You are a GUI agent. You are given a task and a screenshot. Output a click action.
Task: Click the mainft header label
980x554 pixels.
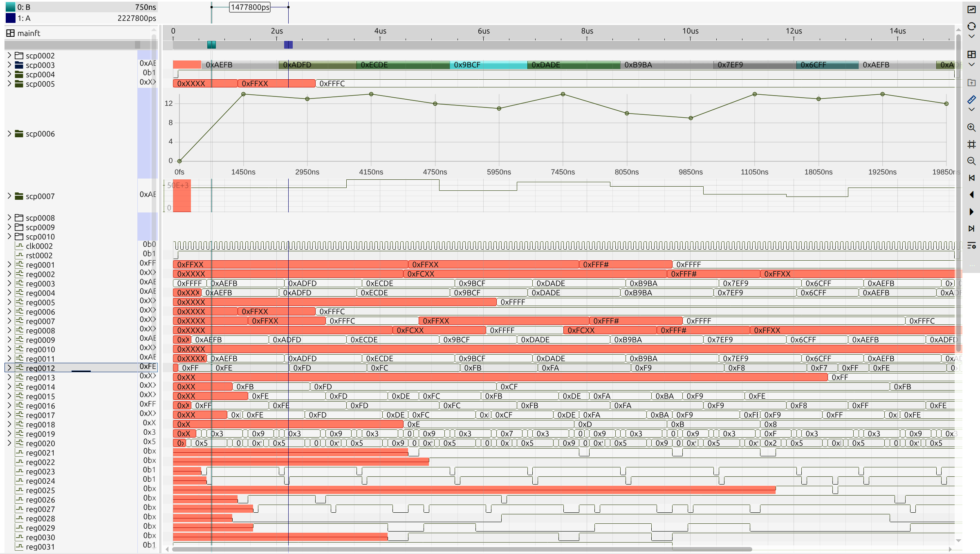(29, 33)
